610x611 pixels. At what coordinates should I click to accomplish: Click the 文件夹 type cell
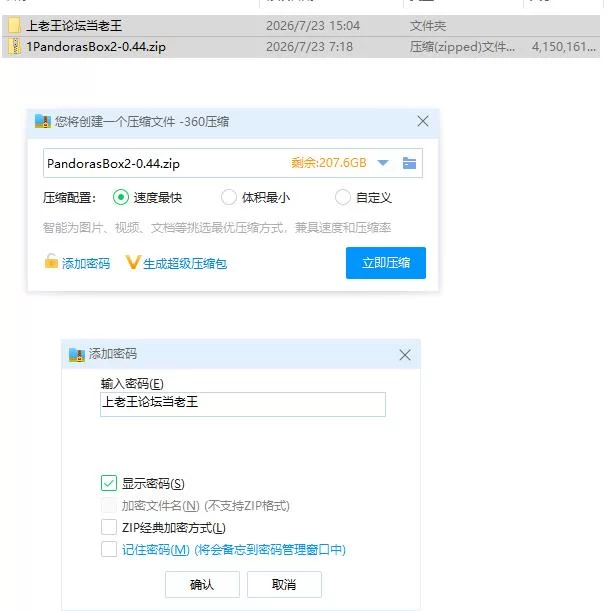[428, 26]
